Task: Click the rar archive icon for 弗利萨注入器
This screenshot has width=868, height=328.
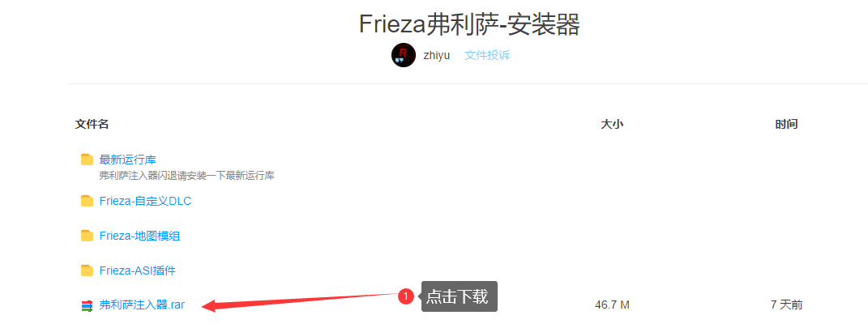Action: 87,305
